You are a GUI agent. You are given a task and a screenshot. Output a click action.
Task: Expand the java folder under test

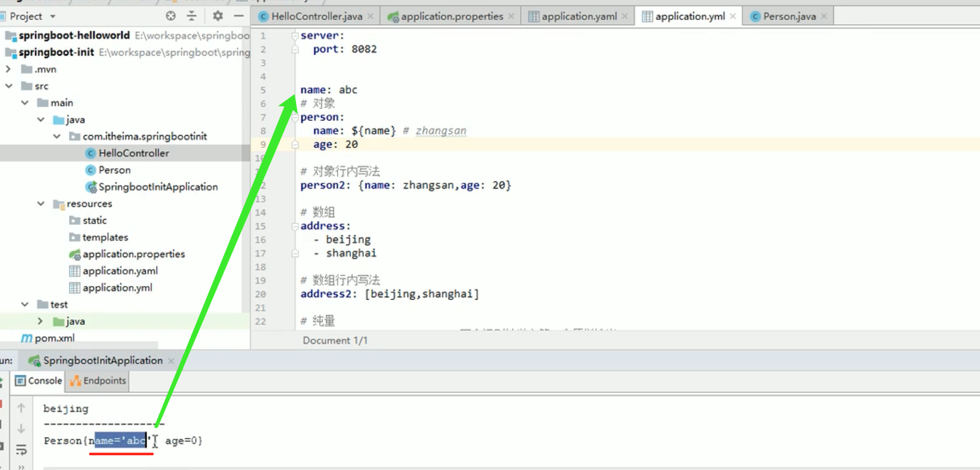41,321
